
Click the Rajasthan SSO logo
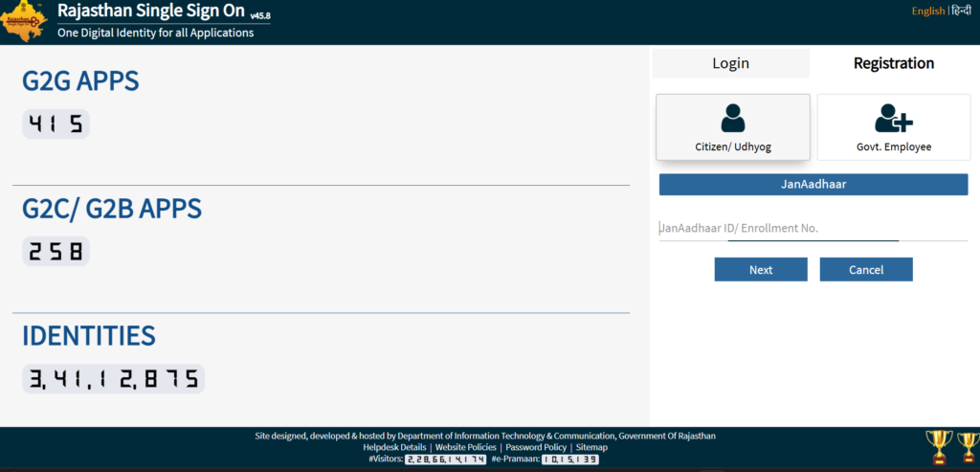tap(24, 21)
